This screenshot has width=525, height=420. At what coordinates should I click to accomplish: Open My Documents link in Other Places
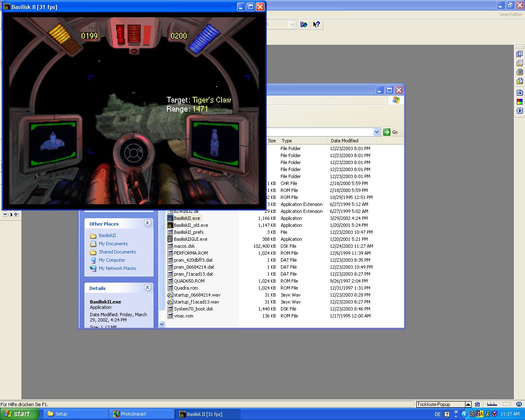pyautogui.click(x=113, y=244)
